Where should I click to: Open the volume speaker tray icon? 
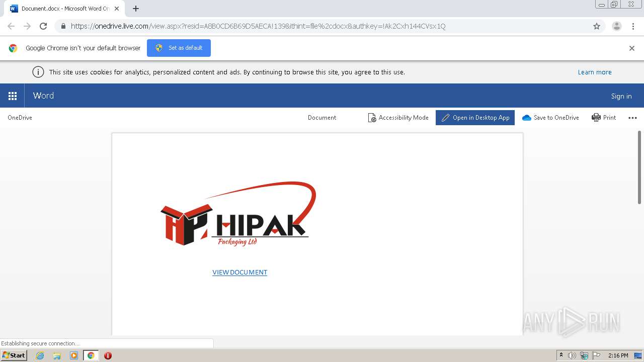572,355
